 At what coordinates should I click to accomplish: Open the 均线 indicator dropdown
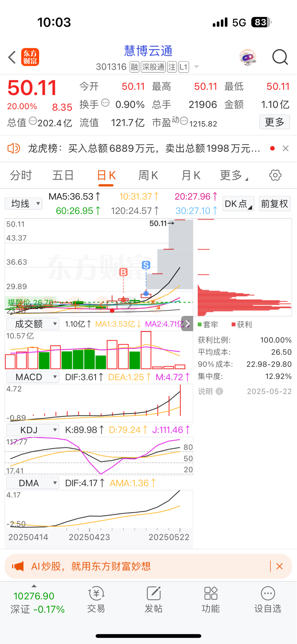[x=24, y=203]
